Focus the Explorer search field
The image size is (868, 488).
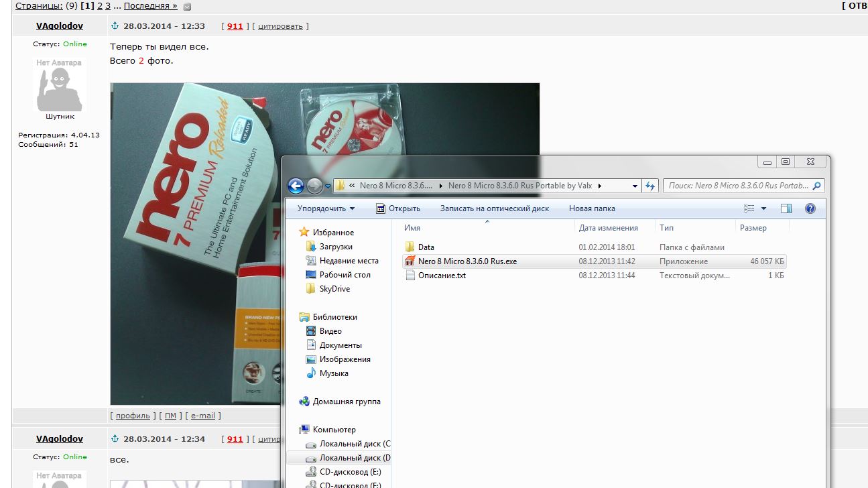coord(743,186)
